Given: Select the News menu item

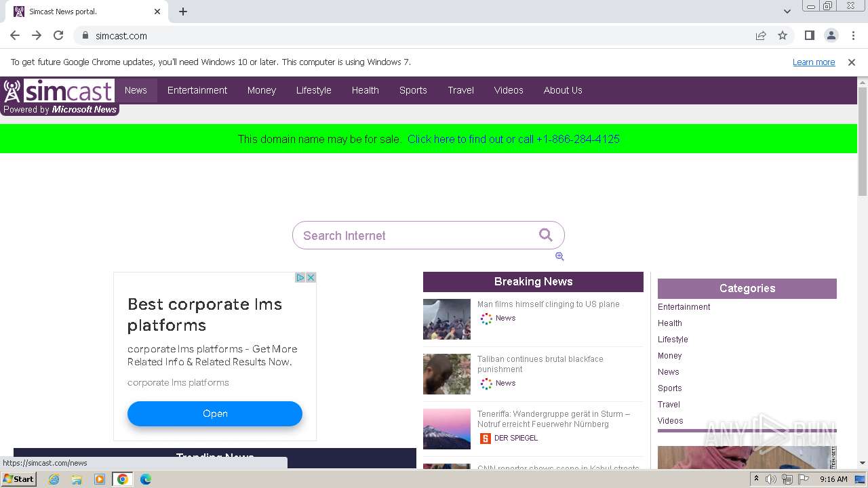Looking at the screenshot, I should coord(136,90).
